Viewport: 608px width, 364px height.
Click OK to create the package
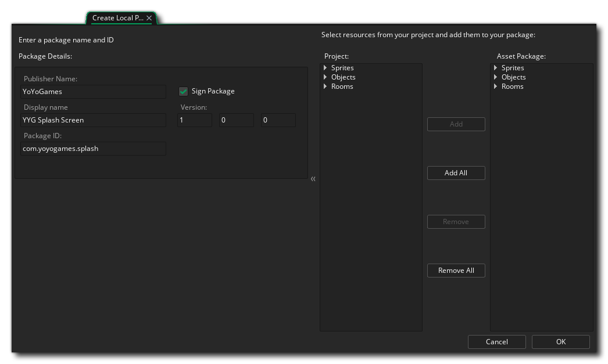pyautogui.click(x=560, y=341)
